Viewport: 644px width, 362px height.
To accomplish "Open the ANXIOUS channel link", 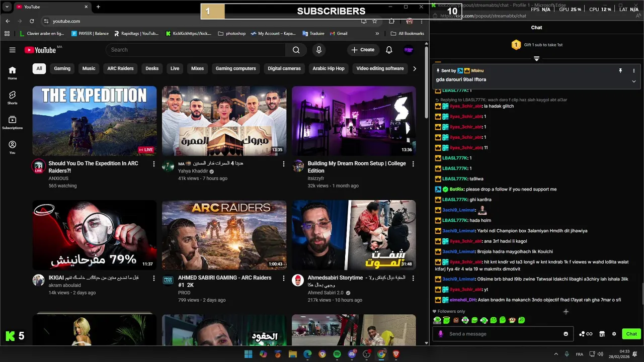I will tap(58, 178).
